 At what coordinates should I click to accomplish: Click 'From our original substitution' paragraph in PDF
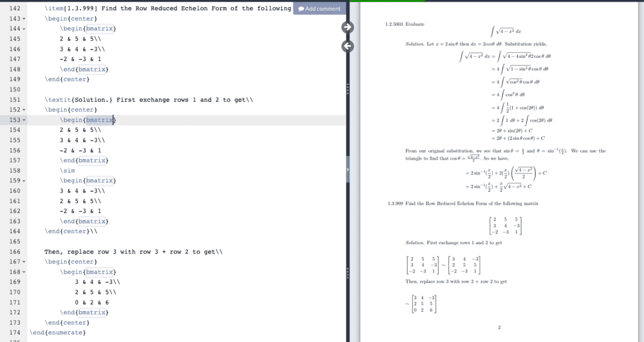[x=505, y=155]
